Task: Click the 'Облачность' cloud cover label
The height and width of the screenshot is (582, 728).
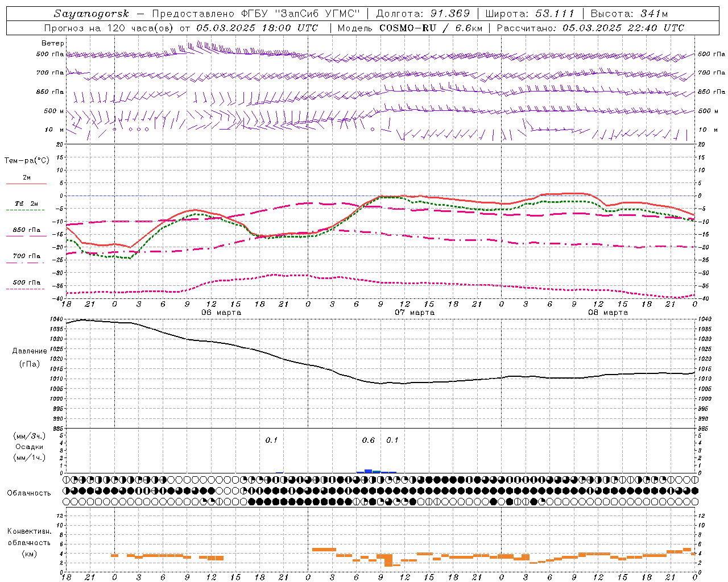Action: [29, 493]
